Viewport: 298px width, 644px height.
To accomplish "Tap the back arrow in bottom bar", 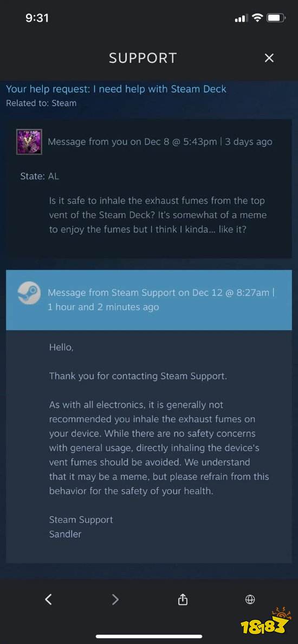I will point(49,599).
